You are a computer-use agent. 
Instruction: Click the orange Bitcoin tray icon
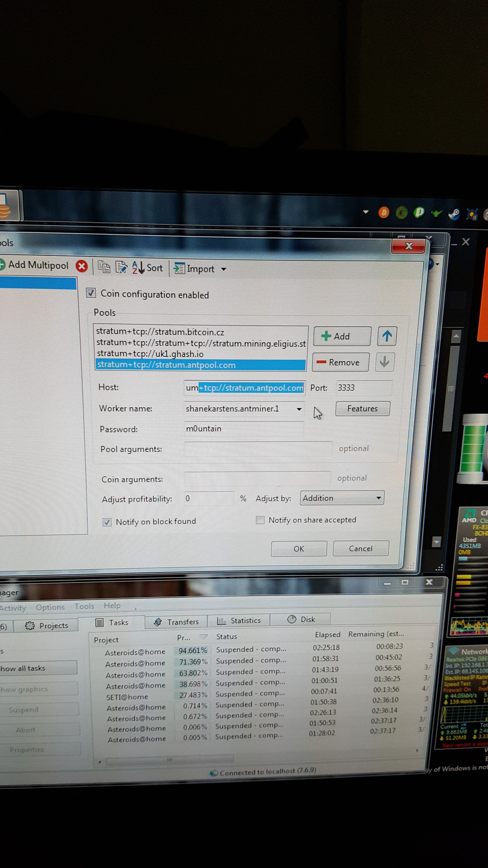[384, 212]
